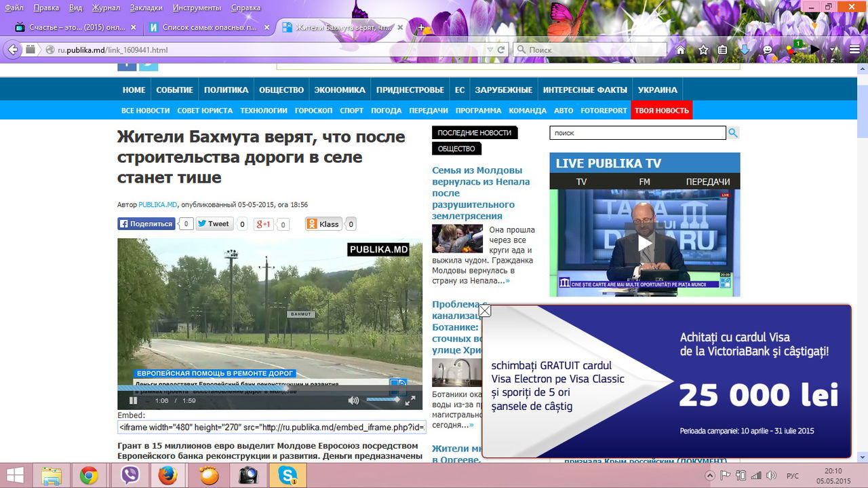Show hidden system tray icons

pos(711,475)
